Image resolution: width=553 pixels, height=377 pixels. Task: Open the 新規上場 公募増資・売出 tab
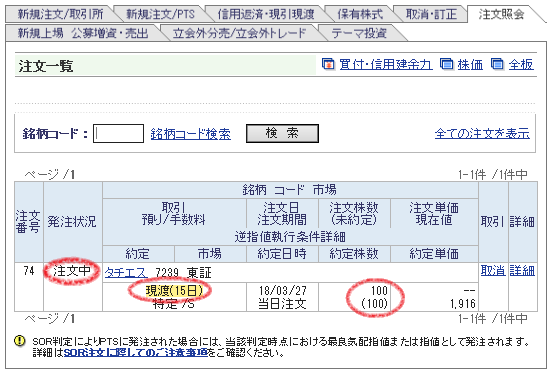coord(83,33)
